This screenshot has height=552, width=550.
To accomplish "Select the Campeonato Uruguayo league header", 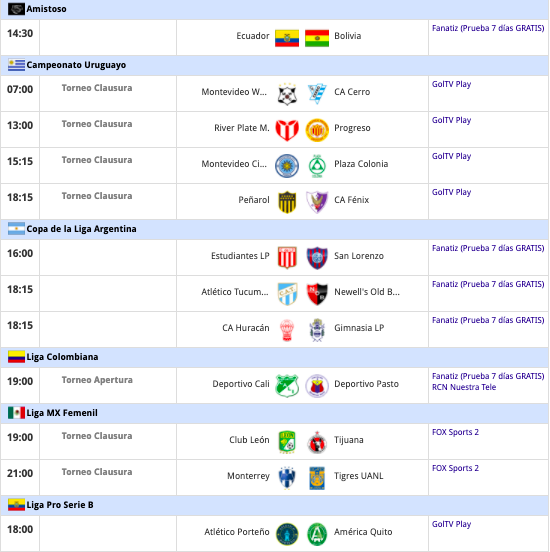I will point(275,65).
